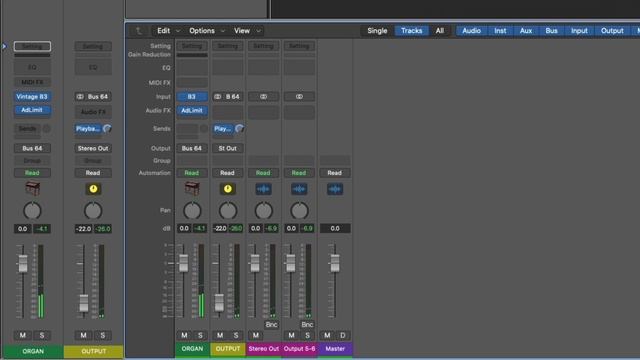The image size is (640, 360).
Task: Open the Vintage B3 instrument in the inspector
Action: click(x=32, y=97)
